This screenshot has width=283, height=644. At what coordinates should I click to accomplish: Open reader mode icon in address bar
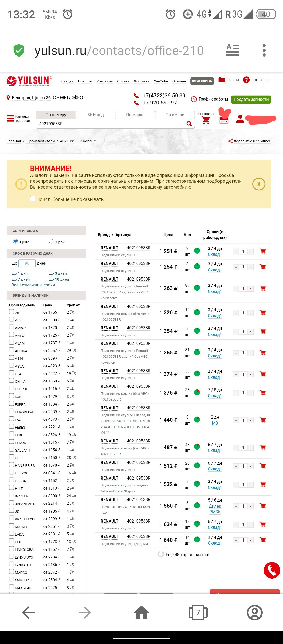(x=233, y=50)
